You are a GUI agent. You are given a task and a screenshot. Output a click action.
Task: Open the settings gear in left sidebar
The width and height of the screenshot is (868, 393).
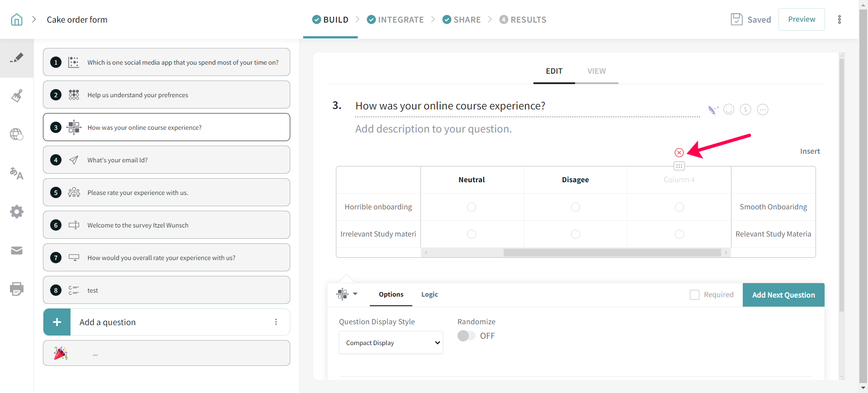click(17, 212)
